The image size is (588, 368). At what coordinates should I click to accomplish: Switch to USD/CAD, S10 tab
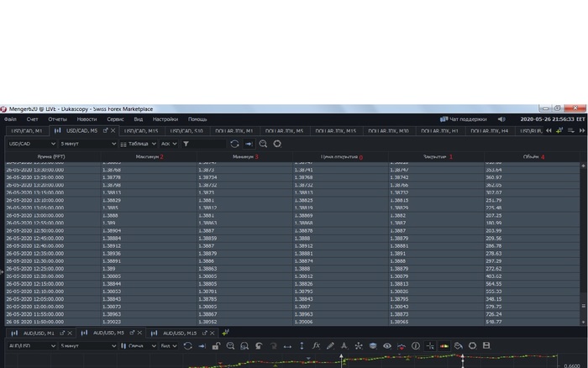coord(186,131)
